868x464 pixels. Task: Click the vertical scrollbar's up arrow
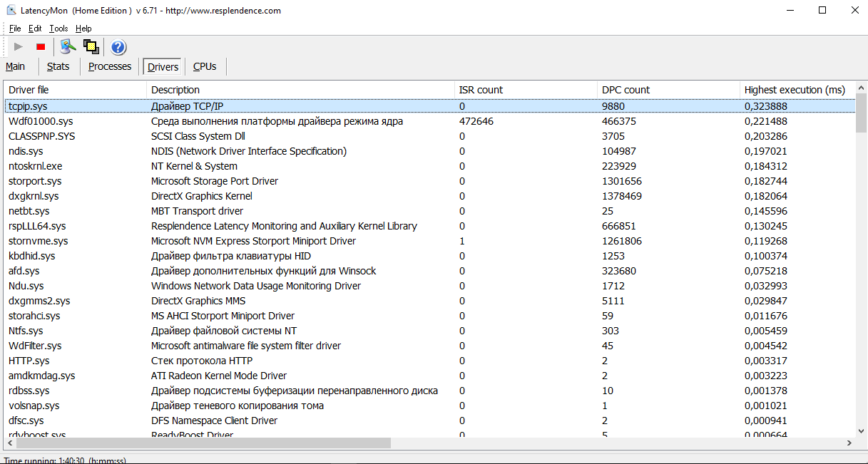[861, 87]
